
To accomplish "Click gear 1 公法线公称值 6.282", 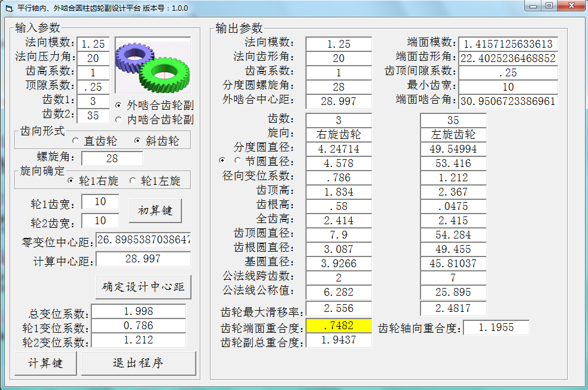I will pyautogui.click(x=339, y=292).
